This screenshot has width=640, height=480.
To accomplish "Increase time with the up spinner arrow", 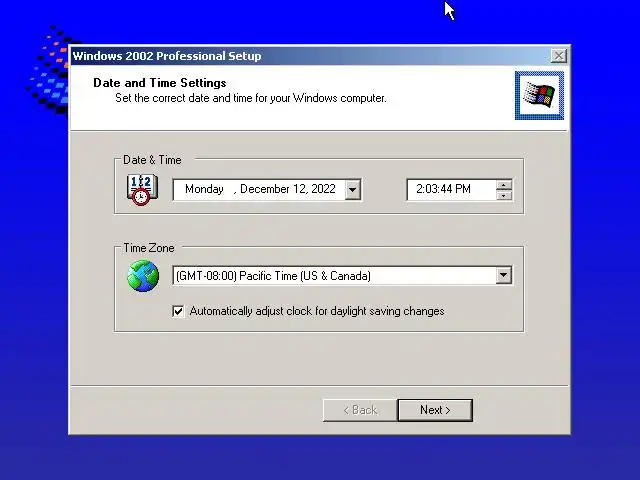I will (504, 185).
